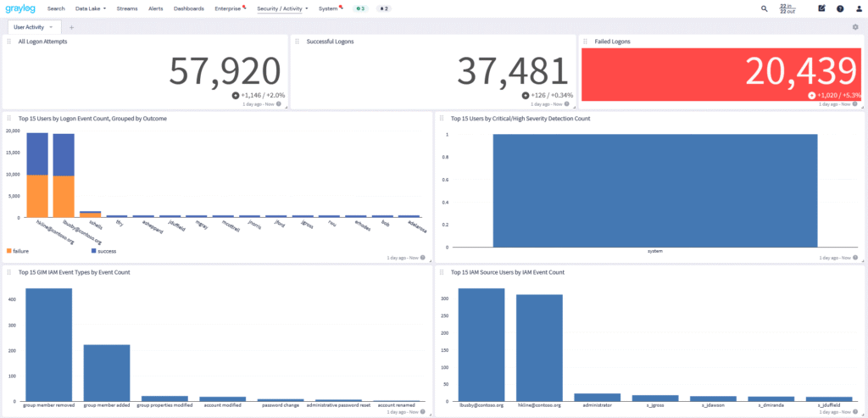Click the 'password change' axis label
Viewport: 868px width, 418px height.
[x=281, y=406]
